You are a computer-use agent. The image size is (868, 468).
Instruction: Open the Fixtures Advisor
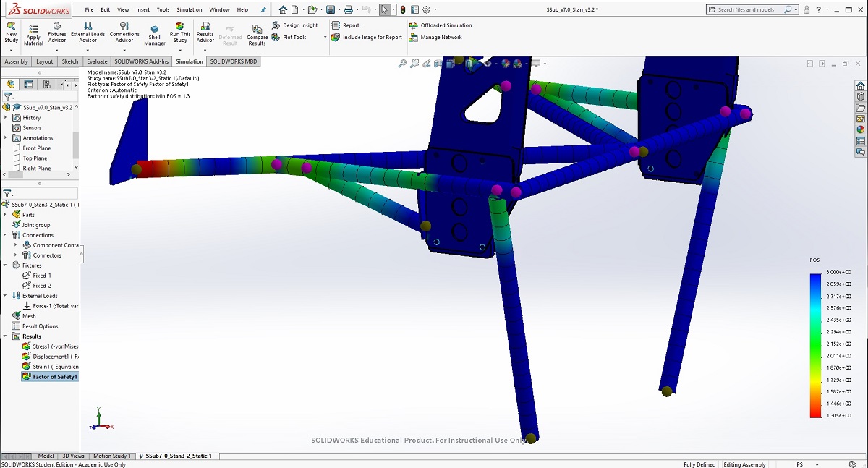click(x=57, y=33)
